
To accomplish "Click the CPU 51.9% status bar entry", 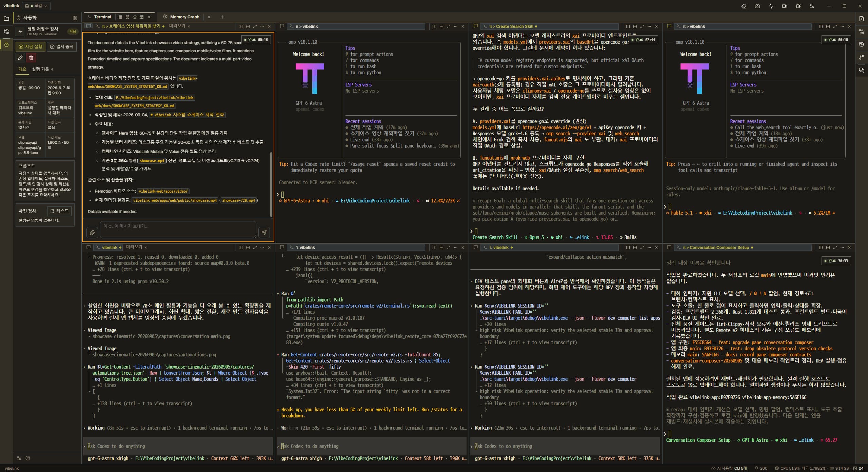I will point(800,468).
